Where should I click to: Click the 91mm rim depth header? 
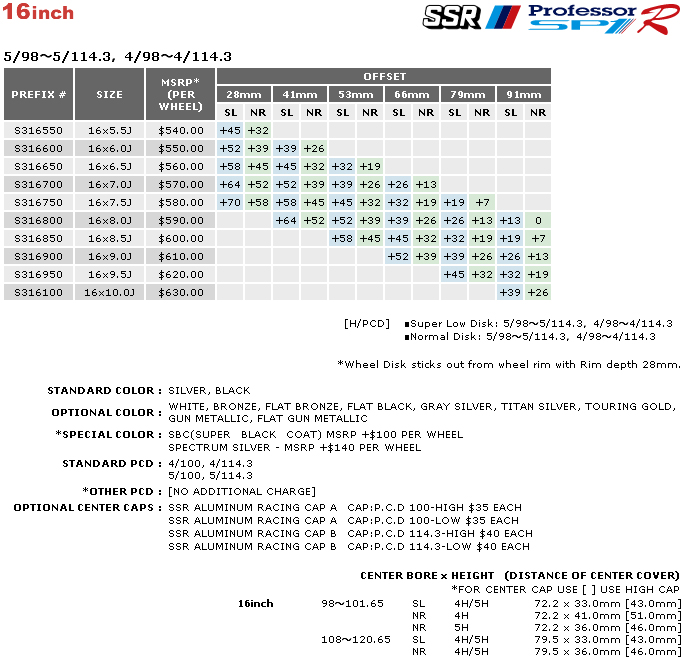pyautogui.click(x=523, y=94)
